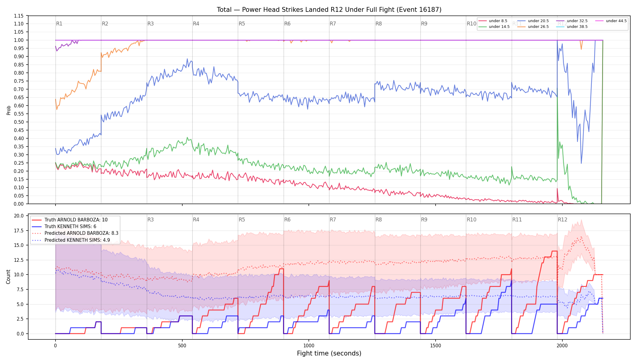This screenshot has height=364, width=637.
Task: Click the 'Count' y-axis label
Action: coord(8,277)
